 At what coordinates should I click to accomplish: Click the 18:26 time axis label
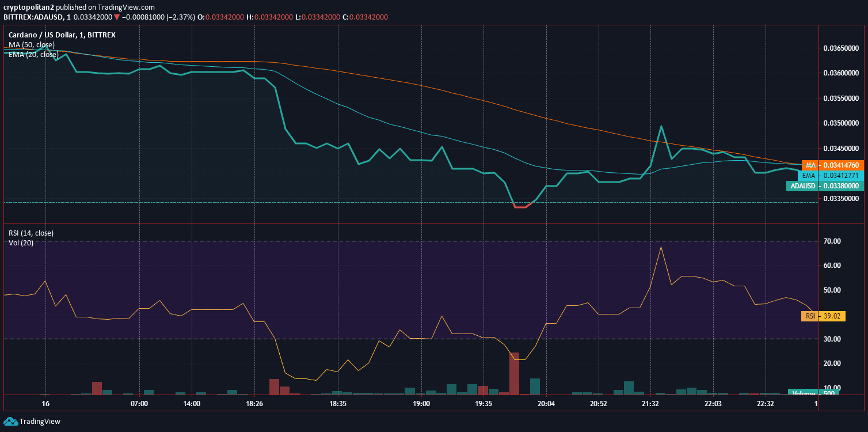(x=254, y=404)
